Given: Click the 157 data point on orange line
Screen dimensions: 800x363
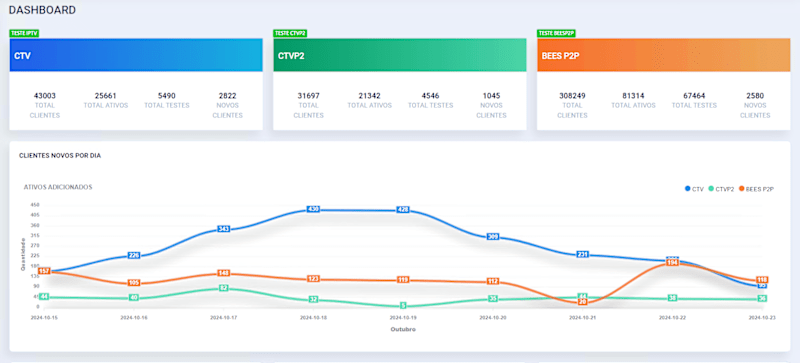Looking at the screenshot, I should pos(44,271).
